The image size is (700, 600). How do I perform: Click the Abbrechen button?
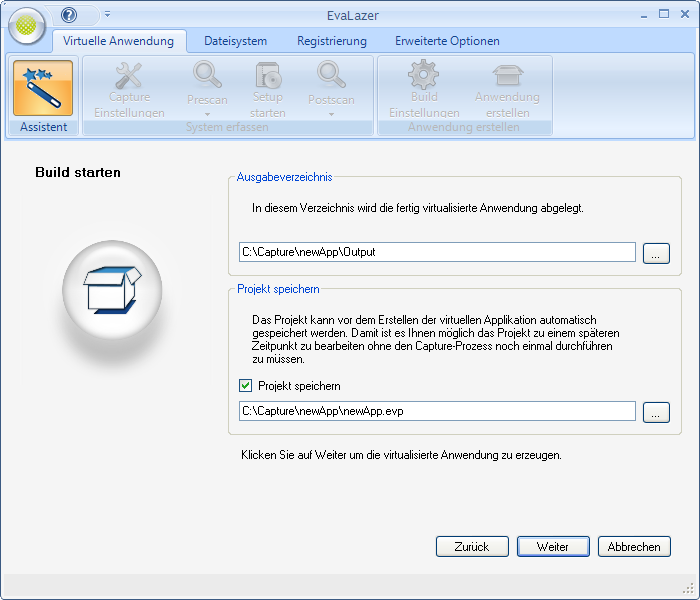pyautogui.click(x=634, y=547)
